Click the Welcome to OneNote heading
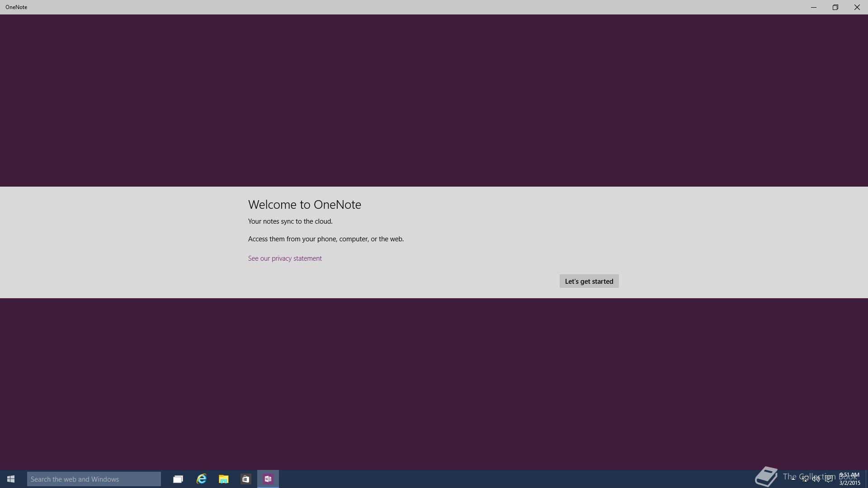The height and width of the screenshot is (488, 868). (305, 205)
